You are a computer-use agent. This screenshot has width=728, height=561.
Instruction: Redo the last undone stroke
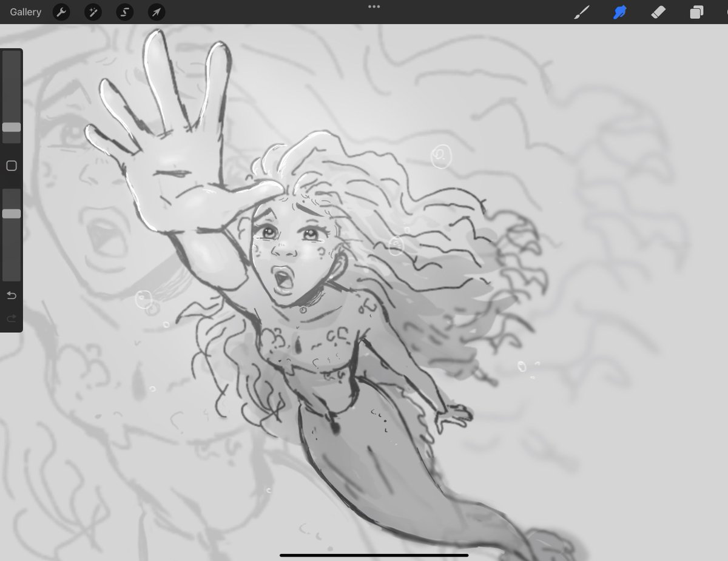pyautogui.click(x=11, y=318)
